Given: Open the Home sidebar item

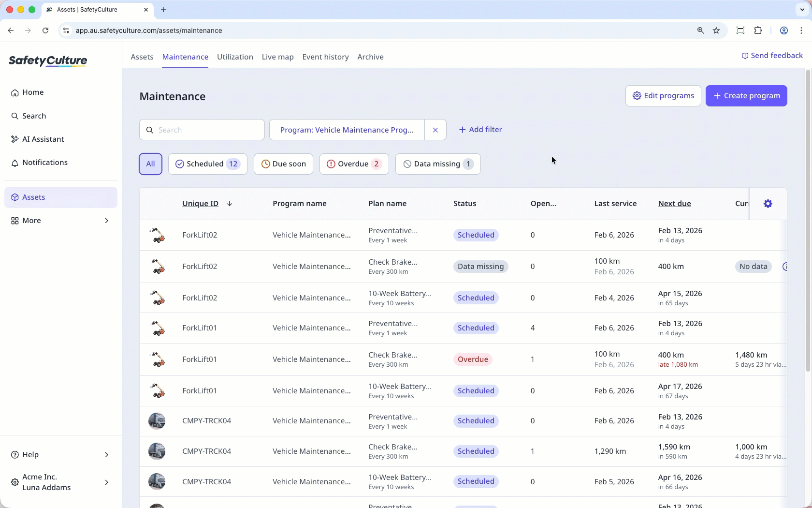Looking at the screenshot, I should point(61,92).
